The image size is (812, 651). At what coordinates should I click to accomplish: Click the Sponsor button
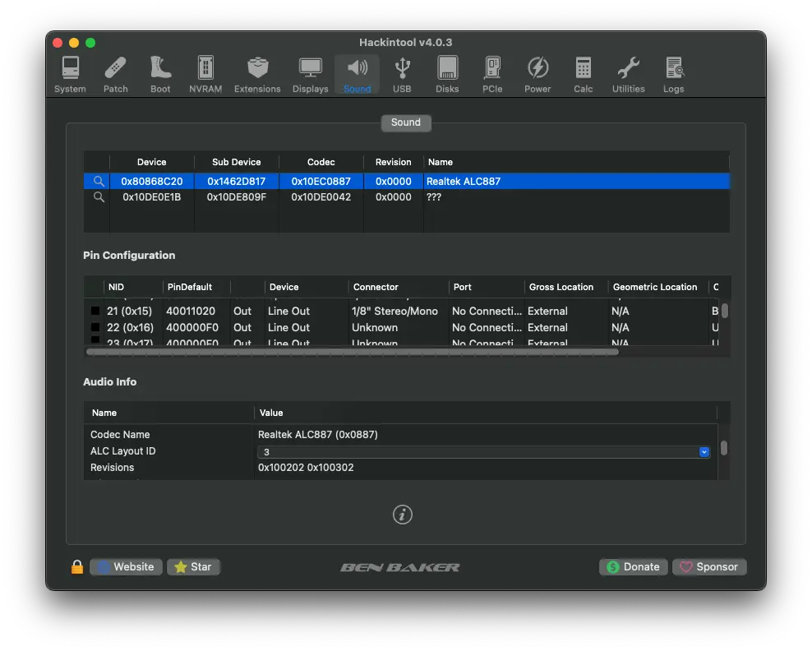click(709, 567)
